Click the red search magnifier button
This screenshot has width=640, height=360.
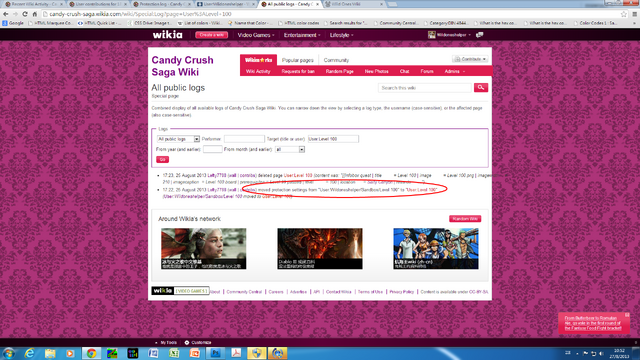pos(481,87)
